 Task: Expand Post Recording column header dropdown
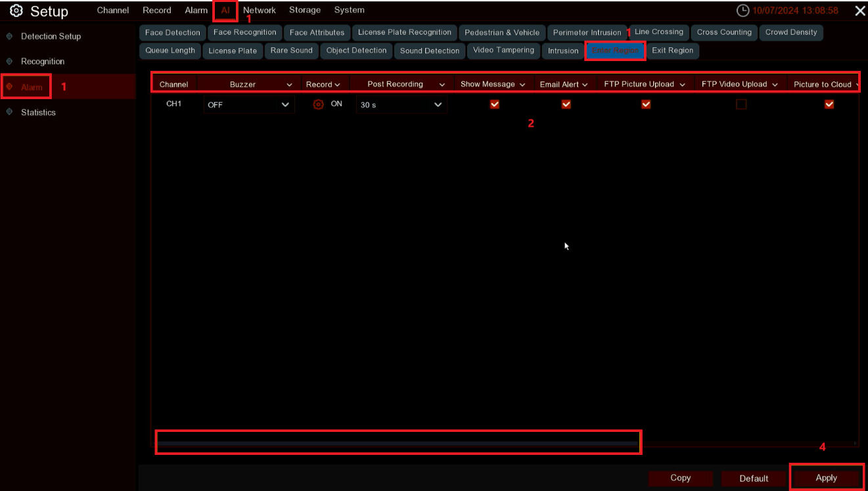pyautogui.click(x=442, y=85)
